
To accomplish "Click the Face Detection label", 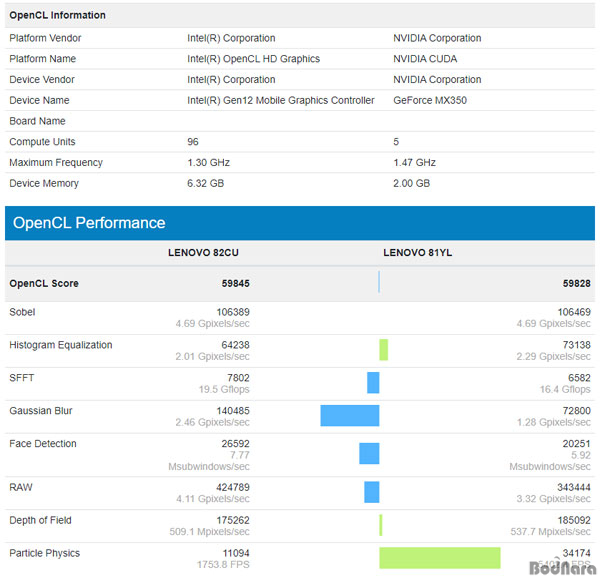I will [x=43, y=444].
